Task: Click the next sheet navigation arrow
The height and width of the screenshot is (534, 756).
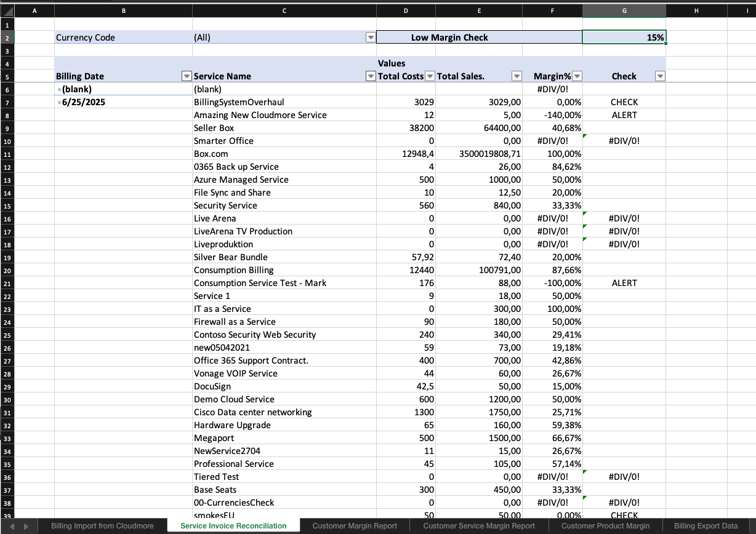Action: (26, 526)
